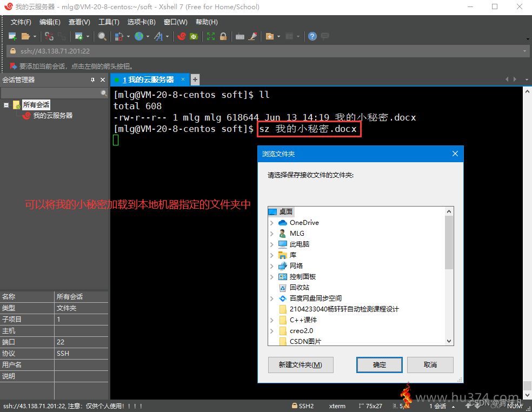Click the Font toolbar icon
Viewport: 532px width, 412px height.
(158, 36)
